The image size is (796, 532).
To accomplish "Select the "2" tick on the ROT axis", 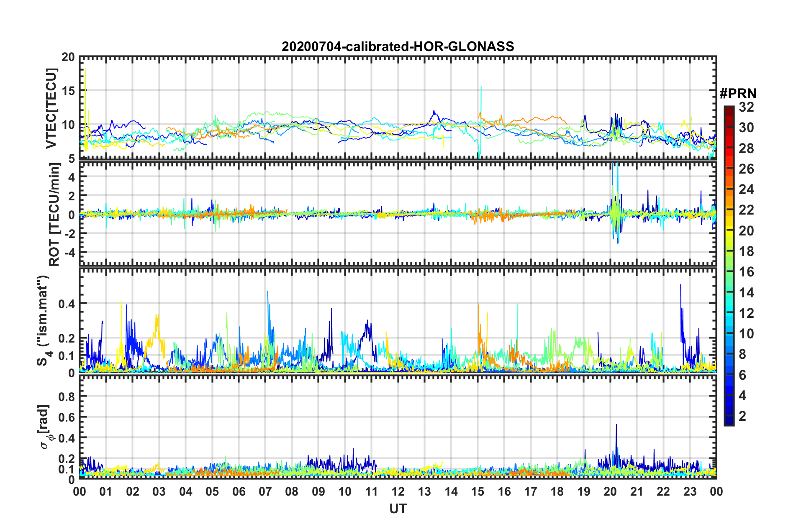I will pyautogui.click(x=72, y=196).
